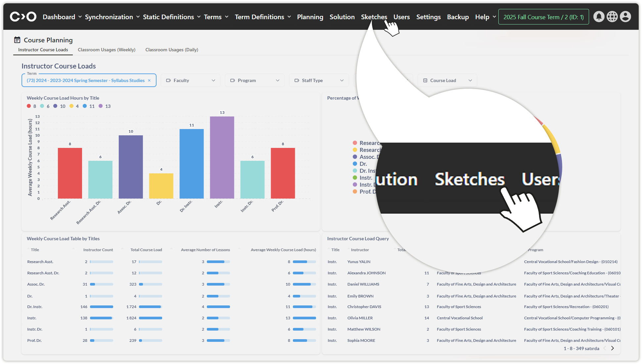Expand the Course Load dropdown
This screenshot has width=642, height=364.
pyautogui.click(x=447, y=80)
